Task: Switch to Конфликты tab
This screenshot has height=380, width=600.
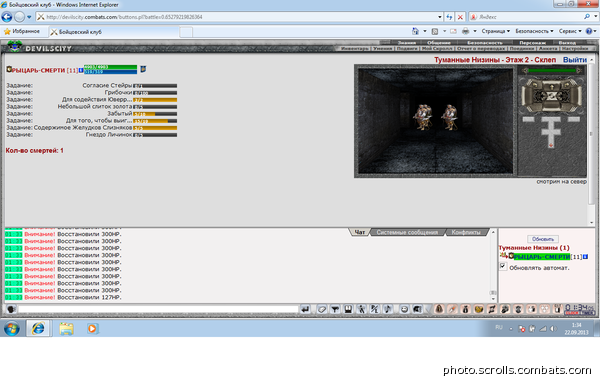Action: (466, 232)
